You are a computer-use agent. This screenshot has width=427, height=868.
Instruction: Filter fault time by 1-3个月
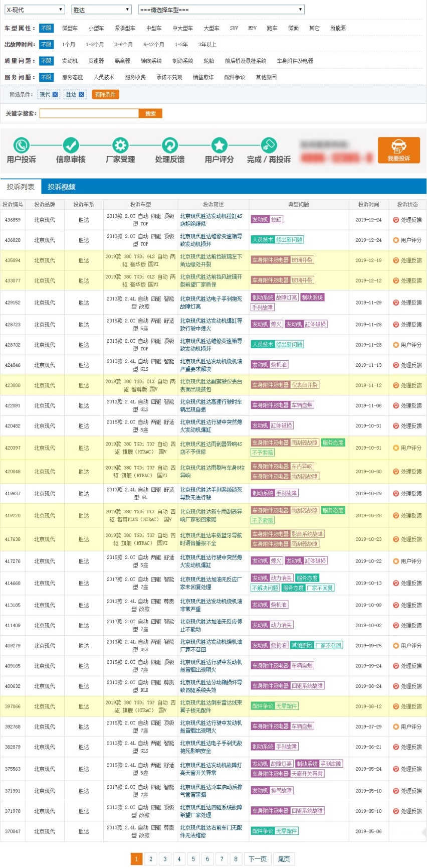pyautogui.click(x=95, y=44)
